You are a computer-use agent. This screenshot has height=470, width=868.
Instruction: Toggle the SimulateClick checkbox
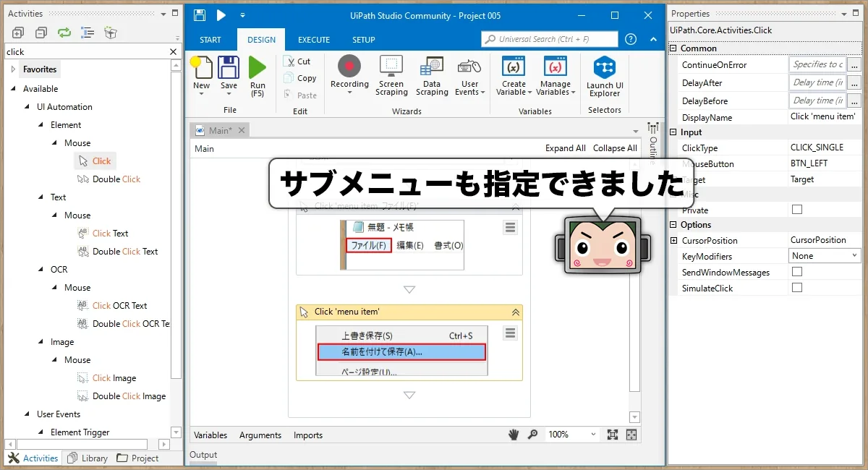797,288
